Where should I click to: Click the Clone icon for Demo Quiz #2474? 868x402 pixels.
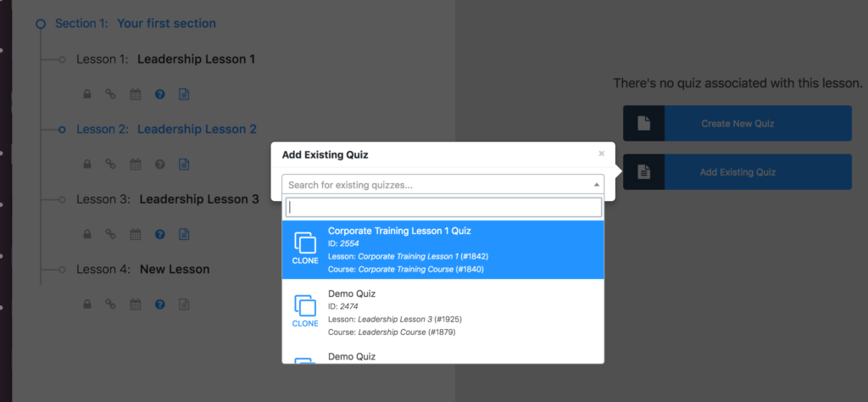305,310
